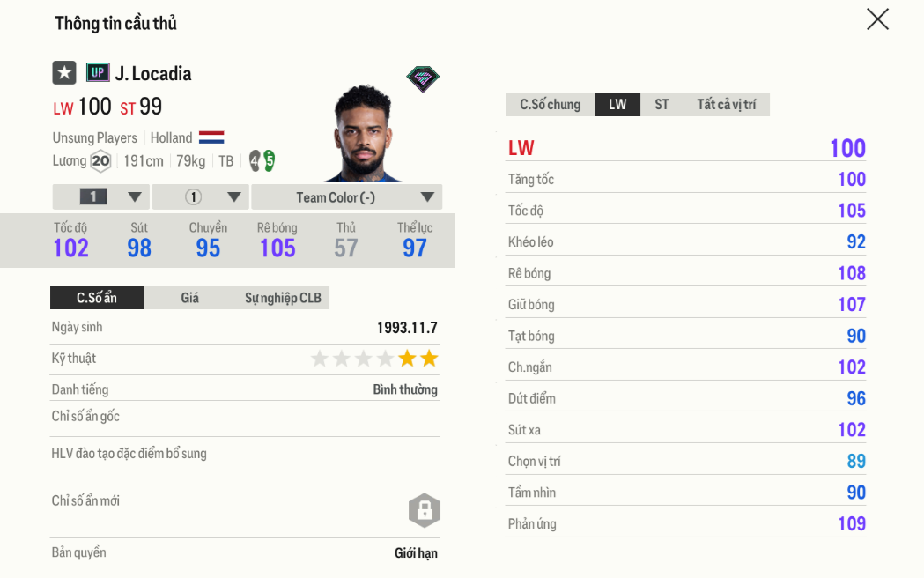Expand the Team Color (-) dropdown

click(x=346, y=196)
